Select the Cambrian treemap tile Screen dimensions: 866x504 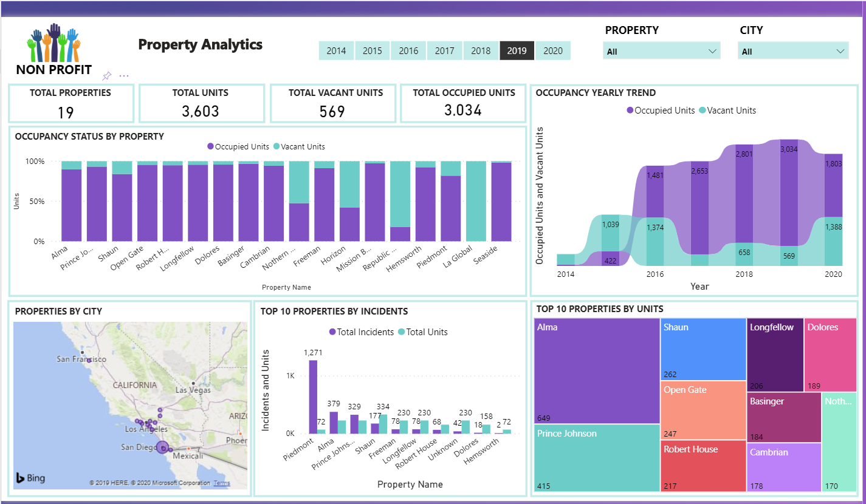click(784, 468)
